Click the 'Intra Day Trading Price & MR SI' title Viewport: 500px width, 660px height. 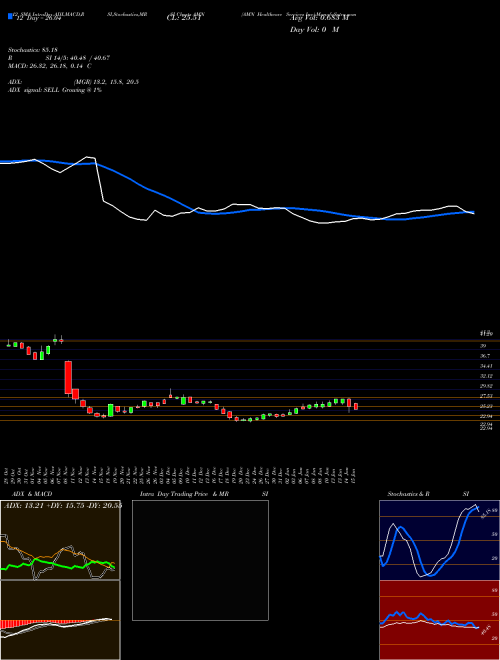point(204,494)
